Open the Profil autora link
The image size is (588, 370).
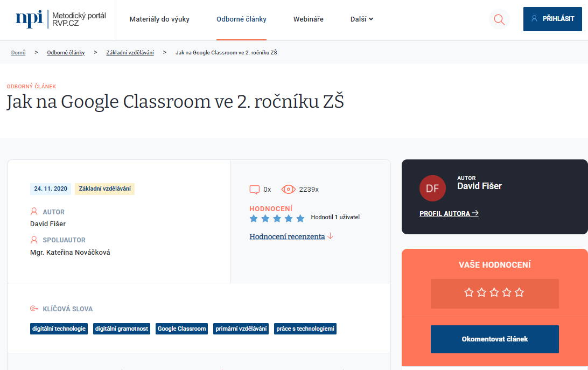tap(449, 213)
